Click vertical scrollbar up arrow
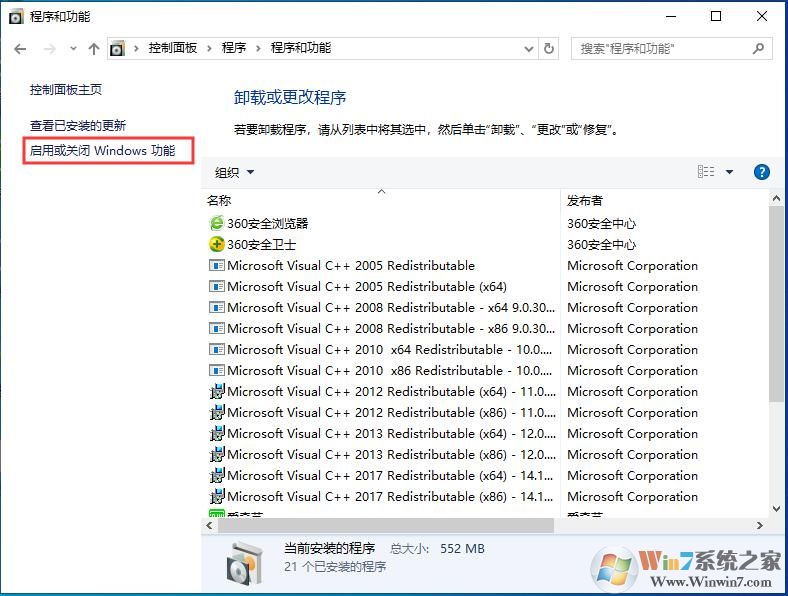 (776, 198)
